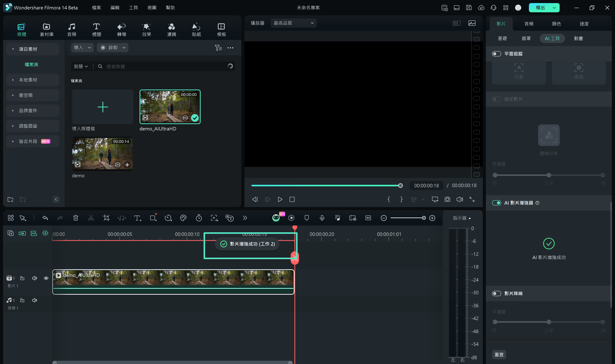Image resolution: width=615 pixels, height=364 pixels.
Task: Click the undo arrow in timeline toolbar
Action: pyautogui.click(x=45, y=218)
